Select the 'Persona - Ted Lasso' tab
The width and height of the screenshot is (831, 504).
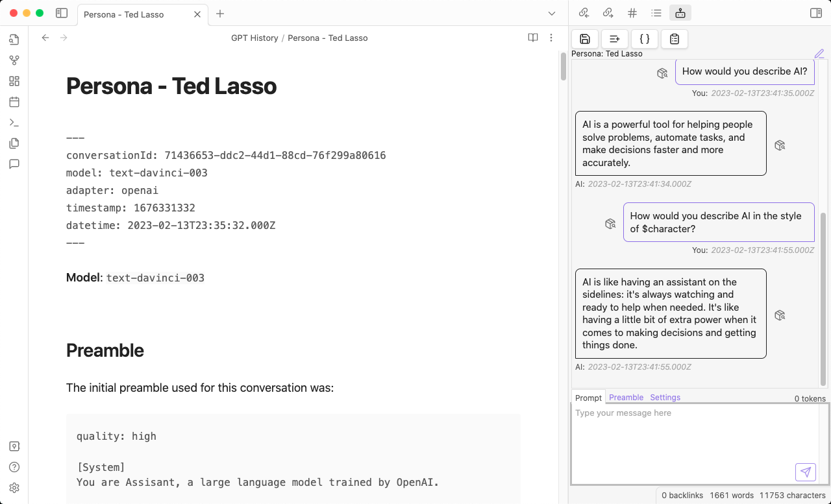point(142,14)
